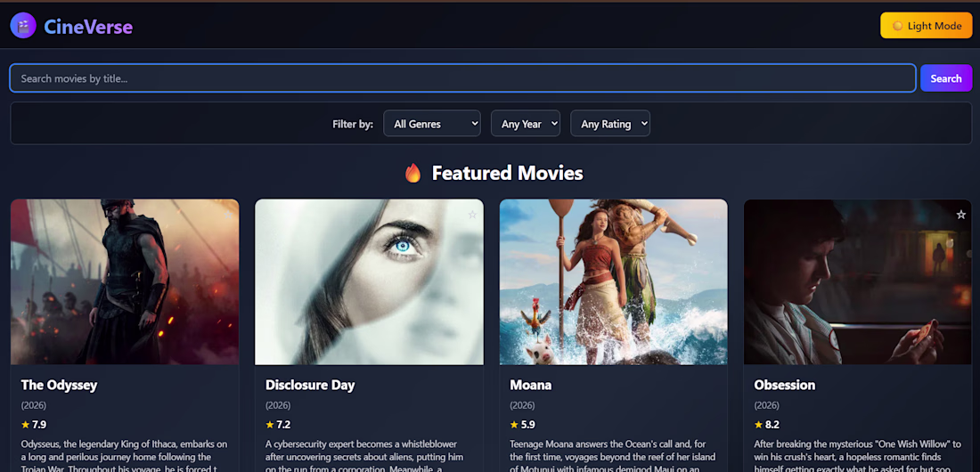The width and height of the screenshot is (980, 472).
Task: Open The Odyssey poster image
Action: [125, 282]
